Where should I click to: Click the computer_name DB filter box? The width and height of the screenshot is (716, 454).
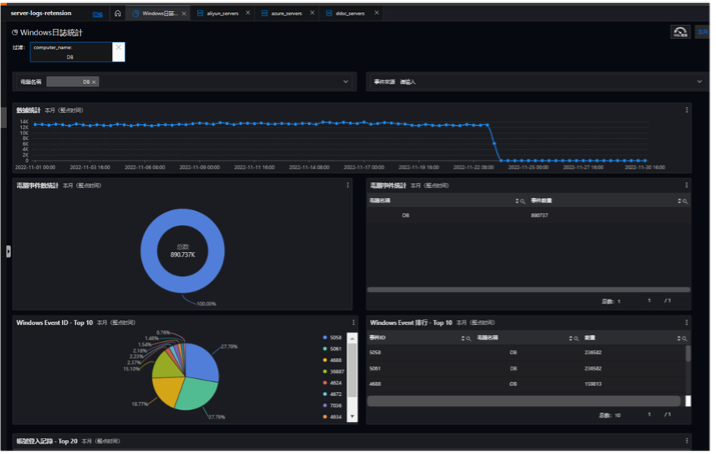pyautogui.click(x=71, y=52)
